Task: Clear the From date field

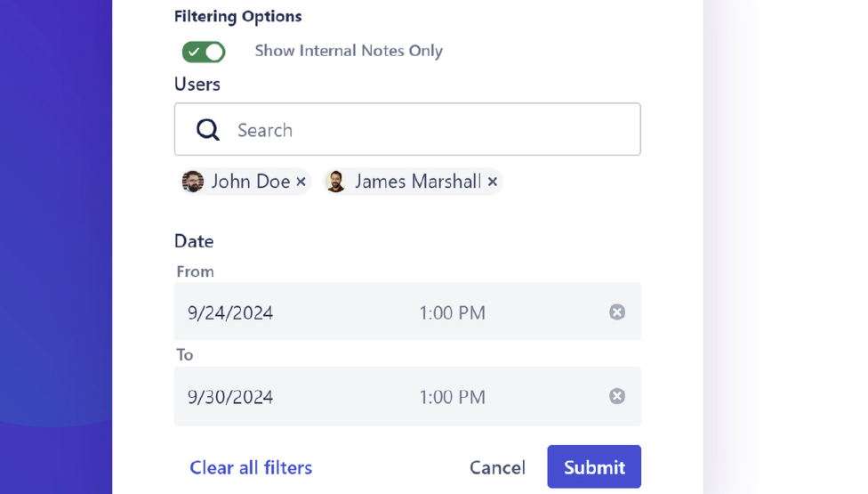Action: coord(617,312)
